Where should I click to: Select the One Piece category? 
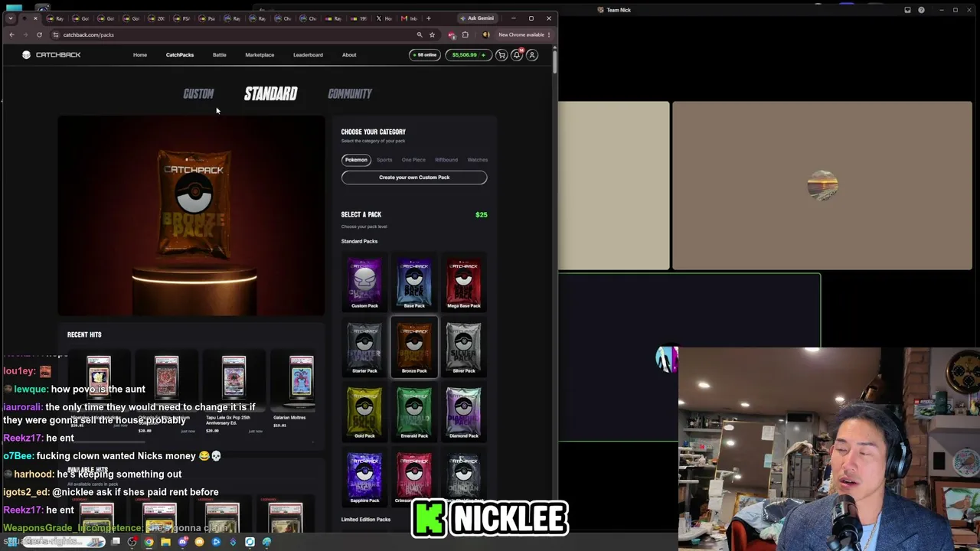(x=413, y=160)
